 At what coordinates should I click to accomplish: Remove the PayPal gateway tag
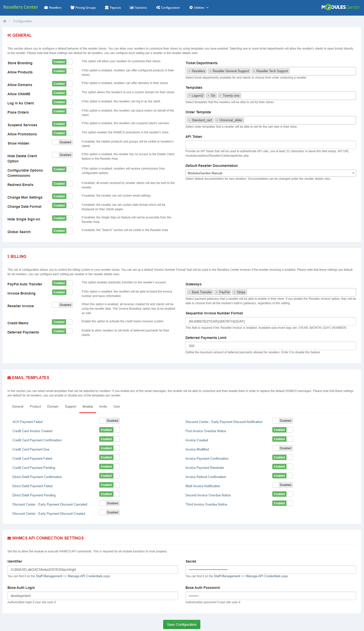[217, 292]
